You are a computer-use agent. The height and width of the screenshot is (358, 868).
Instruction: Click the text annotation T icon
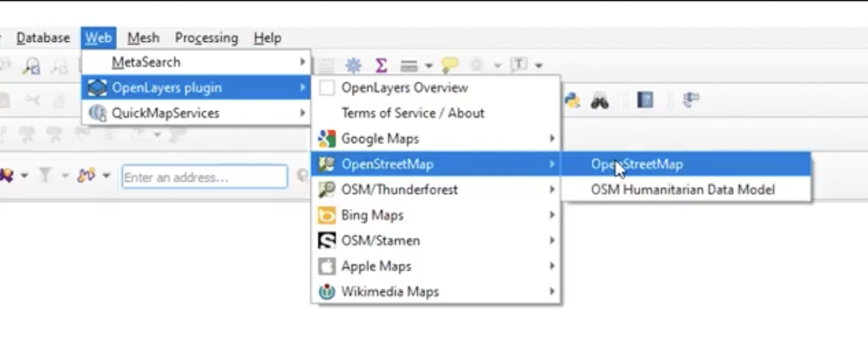tap(519, 66)
